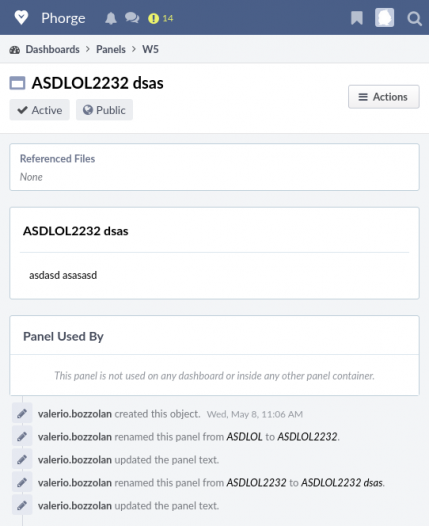429x526 pixels.
Task: Go to Dashboards breadcrumb
Action: pos(53,49)
